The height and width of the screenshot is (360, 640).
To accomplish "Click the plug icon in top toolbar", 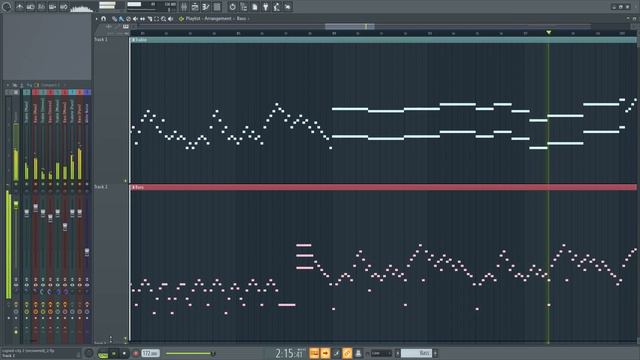I will tap(266, 7).
